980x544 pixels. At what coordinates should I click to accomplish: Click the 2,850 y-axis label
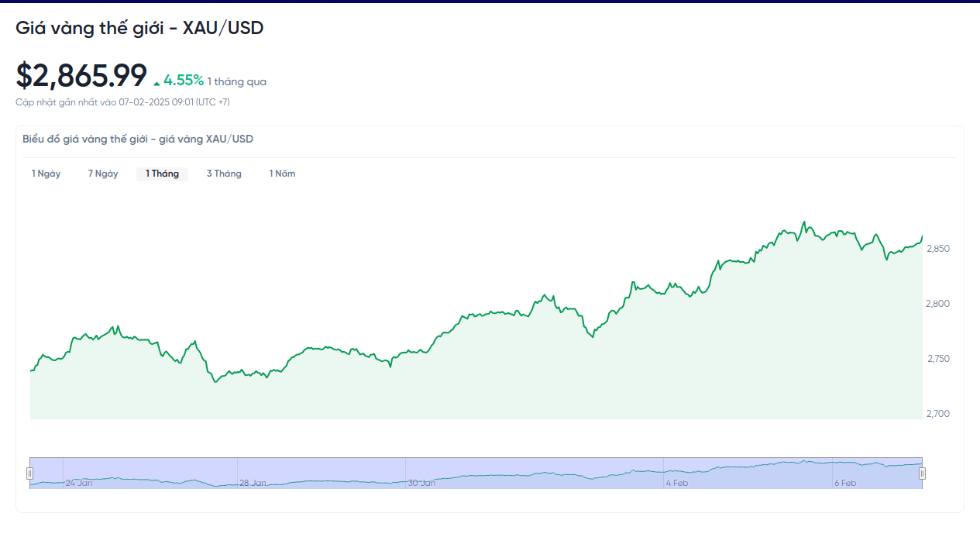938,249
